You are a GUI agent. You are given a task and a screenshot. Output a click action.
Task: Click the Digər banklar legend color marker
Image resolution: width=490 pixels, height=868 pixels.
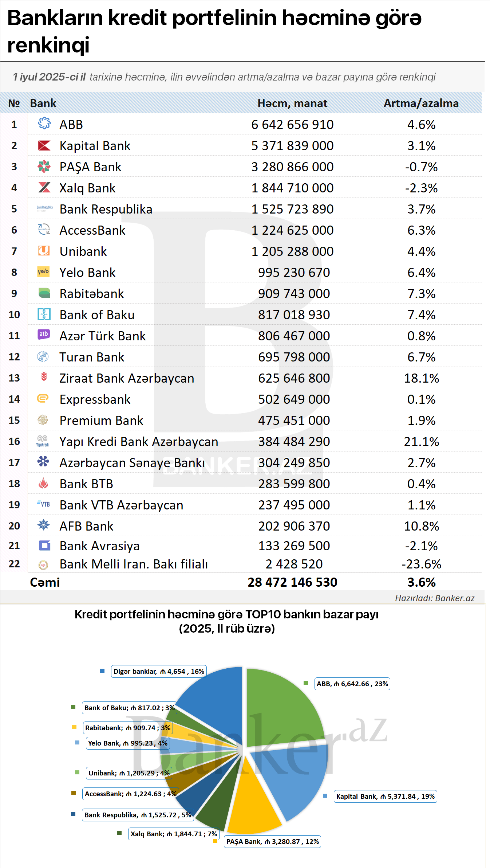tap(102, 671)
